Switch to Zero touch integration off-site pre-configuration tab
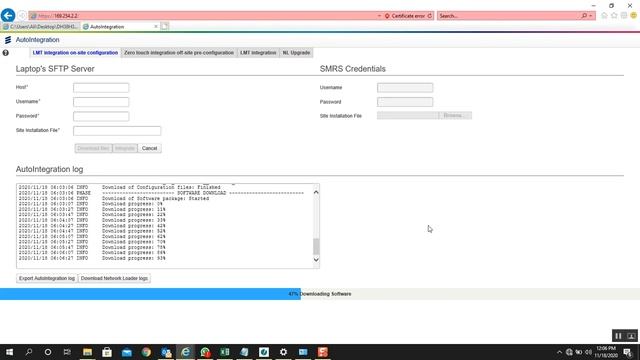Screen dimensions: 640x360 coord(179,53)
